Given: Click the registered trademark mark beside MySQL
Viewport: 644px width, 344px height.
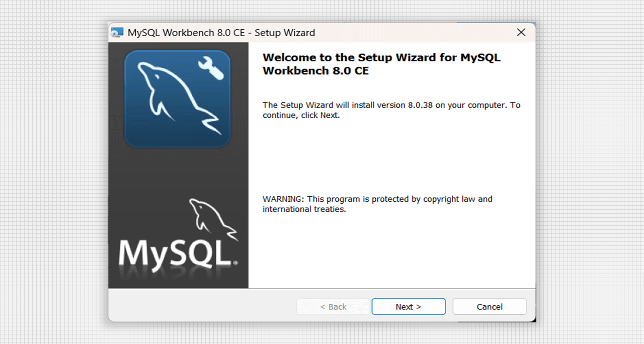Looking at the screenshot, I should (235, 263).
